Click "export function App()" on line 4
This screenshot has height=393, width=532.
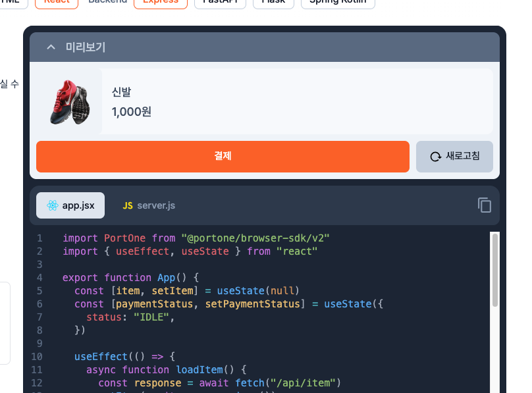pyautogui.click(x=124, y=278)
